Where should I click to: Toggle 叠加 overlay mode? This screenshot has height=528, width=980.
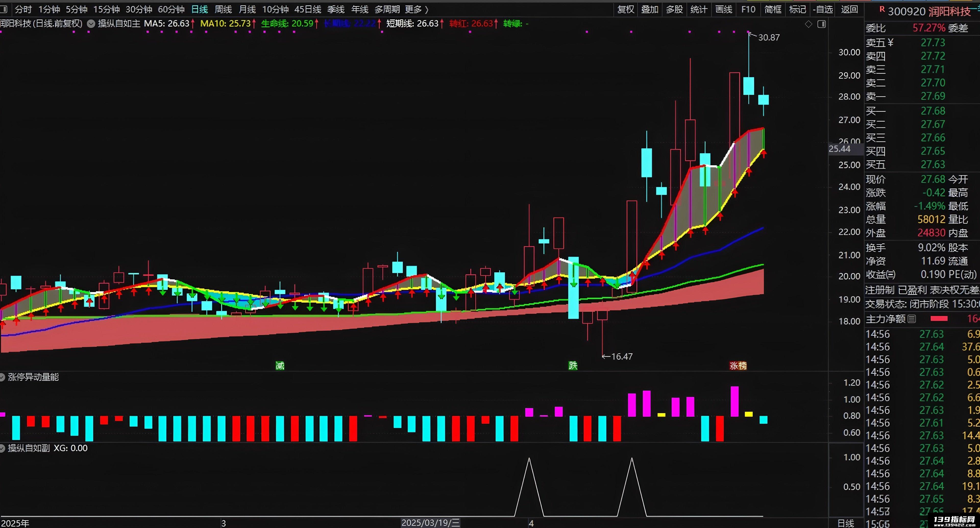click(x=650, y=9)
